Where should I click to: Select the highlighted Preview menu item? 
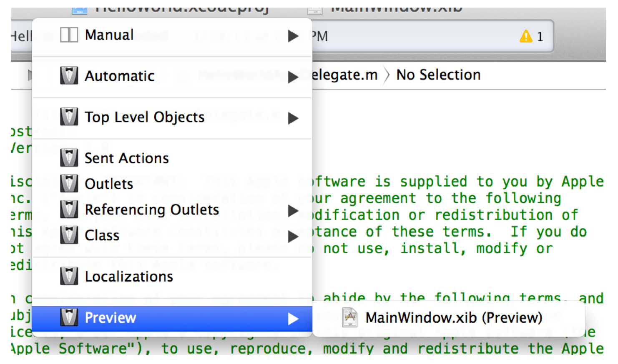172,318
